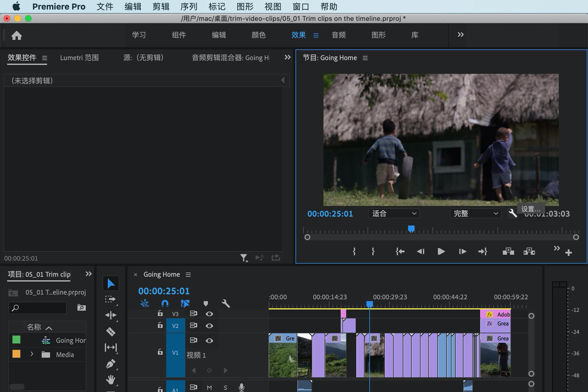Toggle snap in timeline
The width and height of the screenshot is (588, 392).
pos(165,304)
